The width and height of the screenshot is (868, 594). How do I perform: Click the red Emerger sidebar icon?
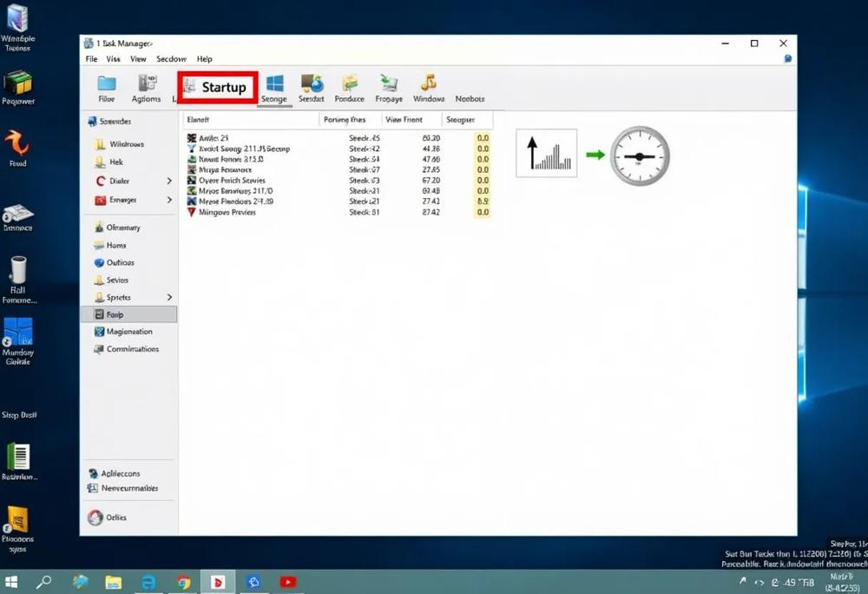(100, 200)
